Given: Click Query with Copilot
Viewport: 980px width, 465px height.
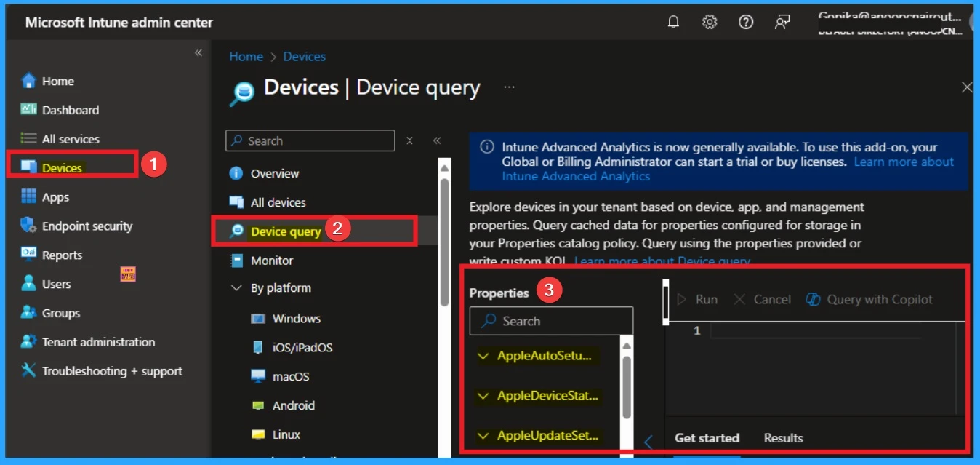Looking at the screenshot, I should click(x=868, y=299).
